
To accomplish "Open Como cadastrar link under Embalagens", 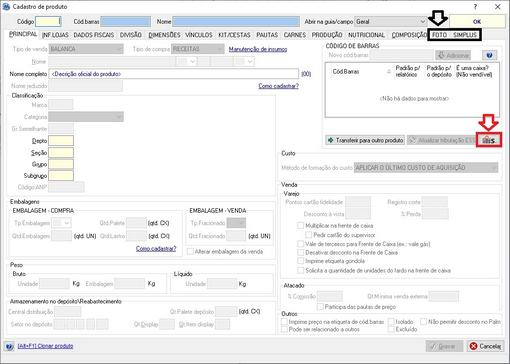I will click(x=156, y=249).
